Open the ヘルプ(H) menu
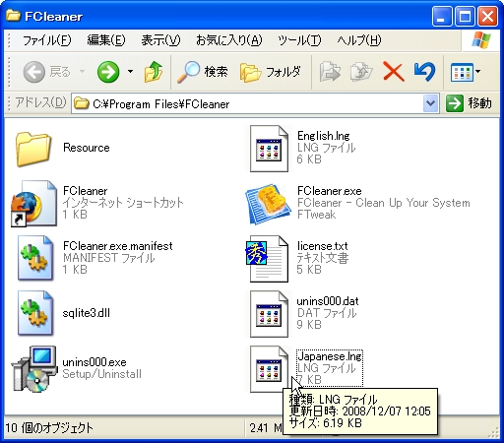Image resolution: width=504 pixels, height=443 pixels. pos(359,40)
